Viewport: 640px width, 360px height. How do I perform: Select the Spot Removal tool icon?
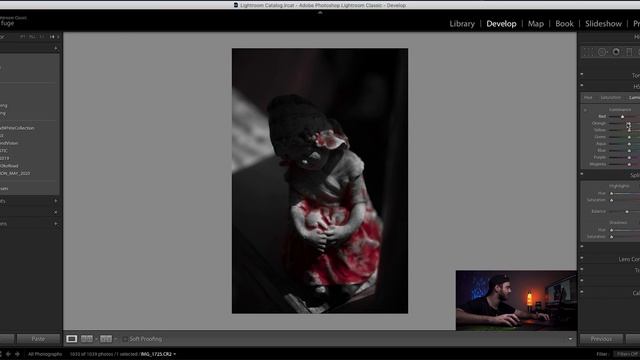602,52
